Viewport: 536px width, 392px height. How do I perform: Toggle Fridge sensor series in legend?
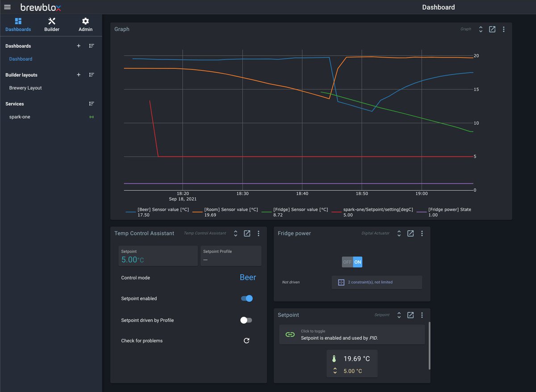click(x=295, y=212)
